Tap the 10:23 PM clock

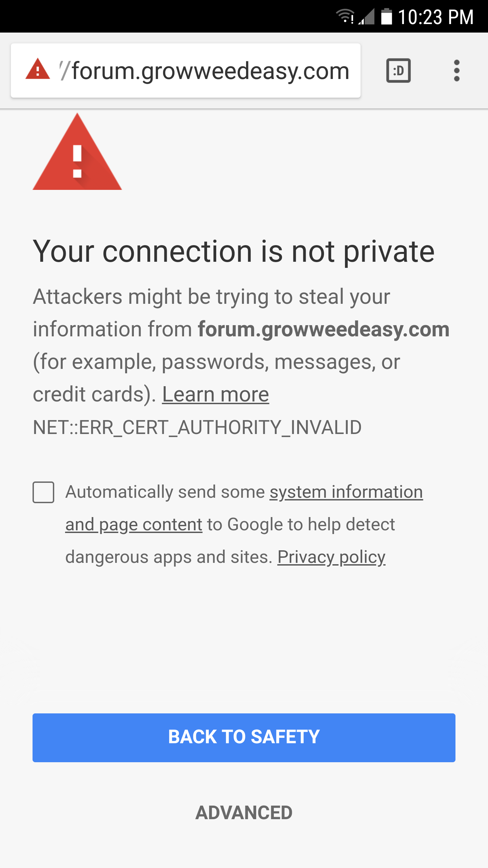click(x=435, y=17)
